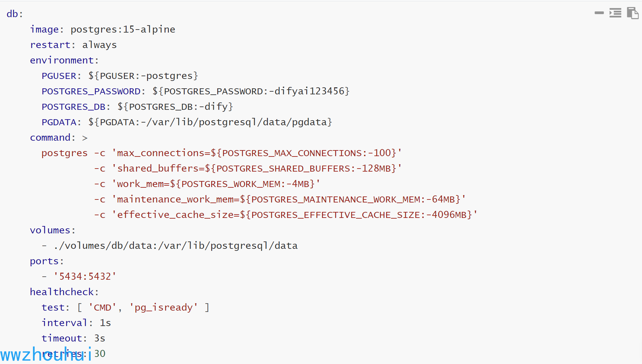Click the 'timeout: 3s' line
The height and width of the screenshot is (364, 642).
click(74, 338)
